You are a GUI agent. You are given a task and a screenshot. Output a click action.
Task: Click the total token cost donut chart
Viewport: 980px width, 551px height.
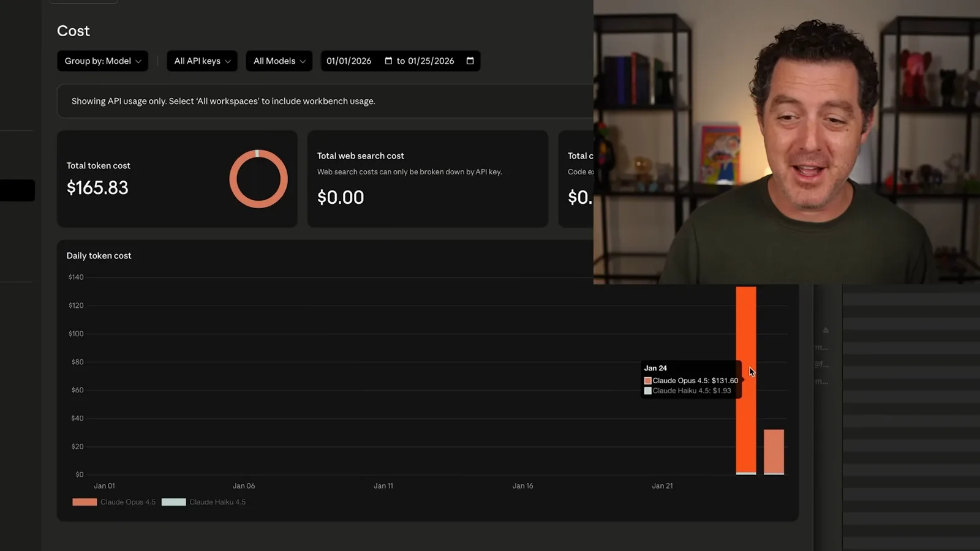pyautogui.click(x=258, y=179)
